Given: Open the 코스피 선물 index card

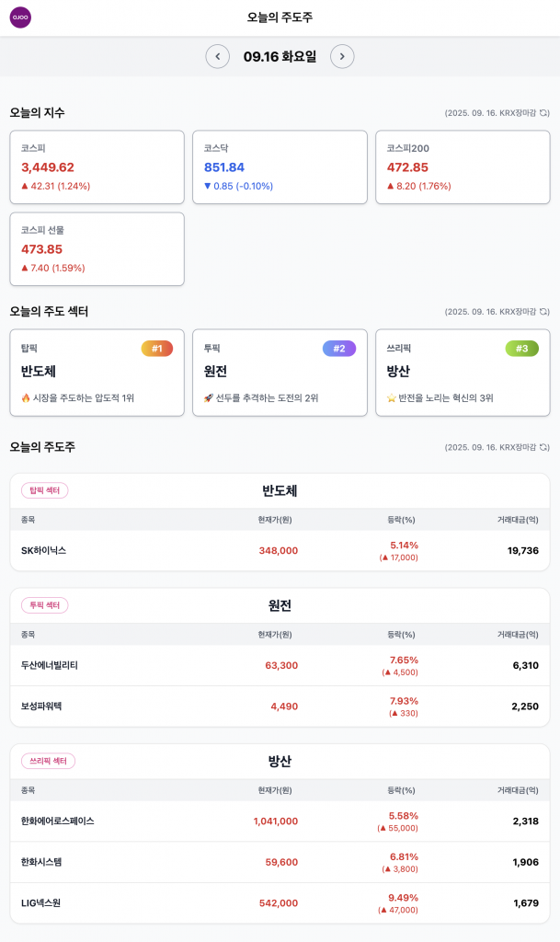Looking at the screenshot, I should tap(97, 249).
